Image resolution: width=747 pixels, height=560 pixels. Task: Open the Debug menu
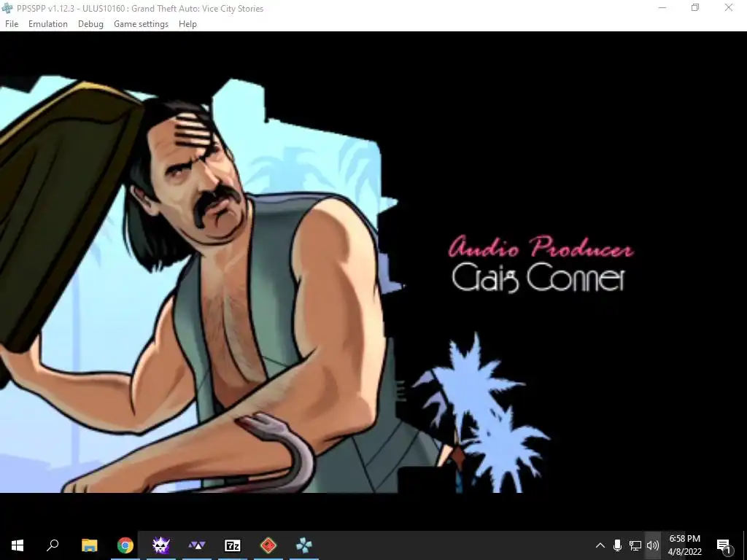pos(90,24)
